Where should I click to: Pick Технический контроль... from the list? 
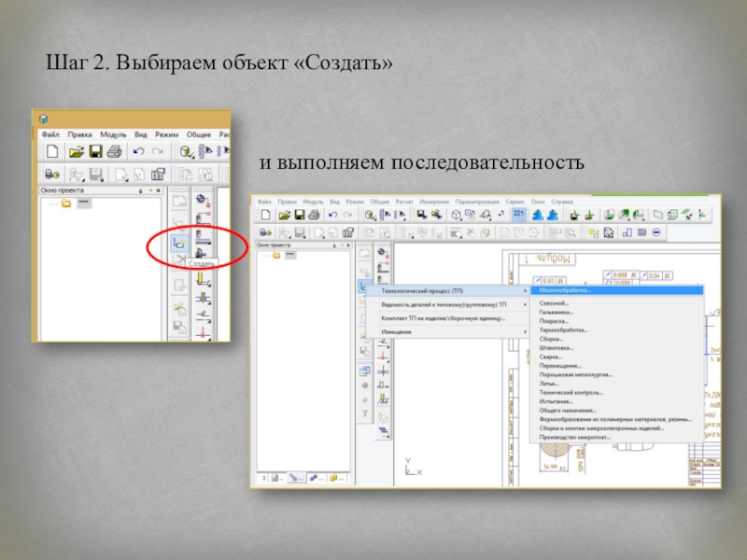pyautogui.click(x=572, y=393)
